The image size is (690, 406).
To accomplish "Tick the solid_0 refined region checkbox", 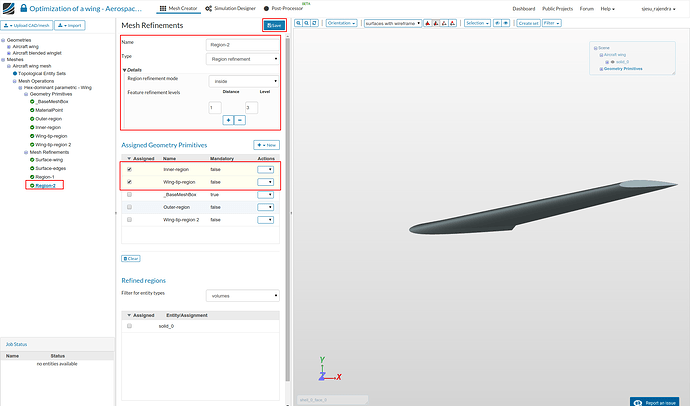I will [130, 326].
